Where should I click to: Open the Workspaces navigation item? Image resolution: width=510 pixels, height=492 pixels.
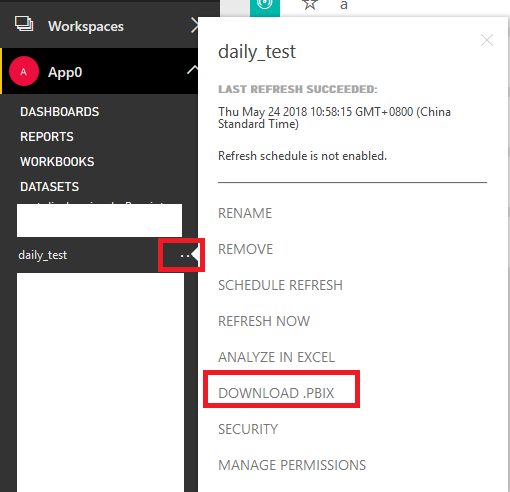point(86,26)
